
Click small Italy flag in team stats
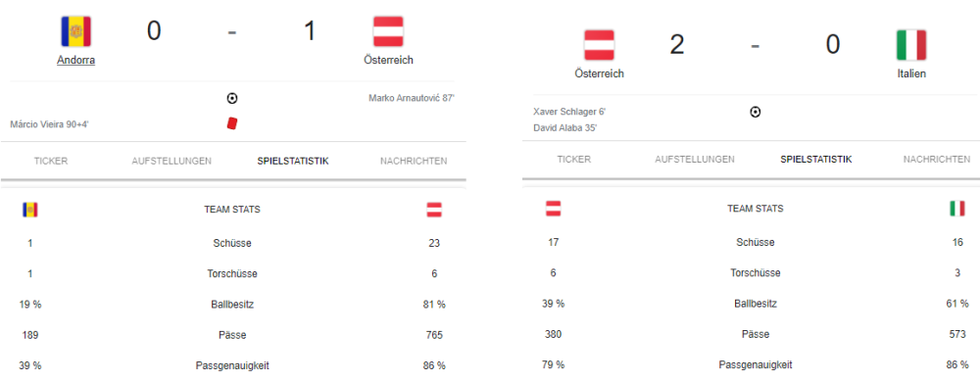point(956,209)
